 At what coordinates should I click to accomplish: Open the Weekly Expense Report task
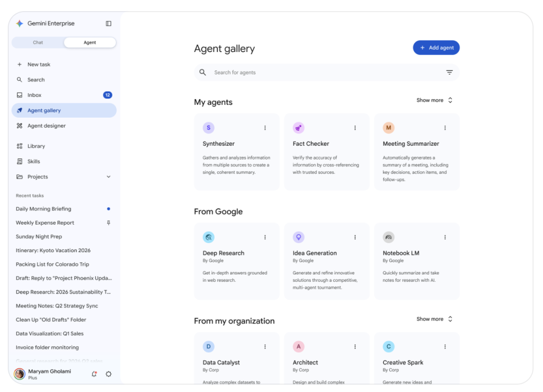click(x=64, y=223)
